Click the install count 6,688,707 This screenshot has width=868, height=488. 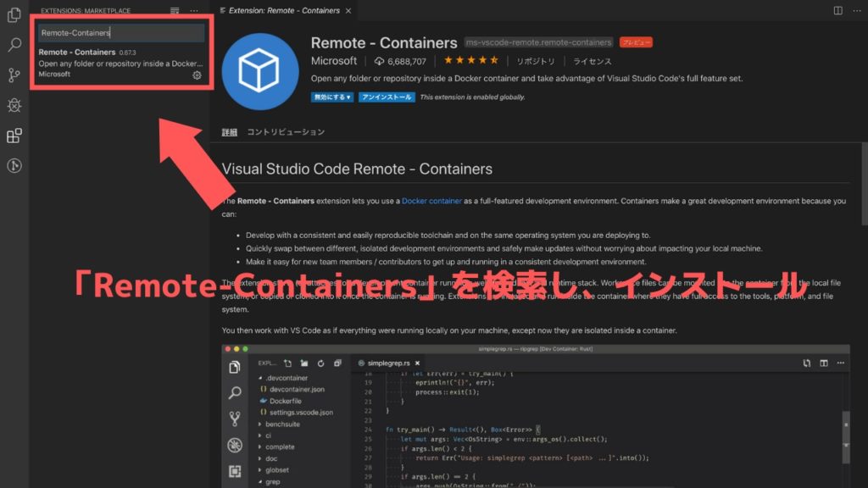pyautogui.click(x=400, y=61)
